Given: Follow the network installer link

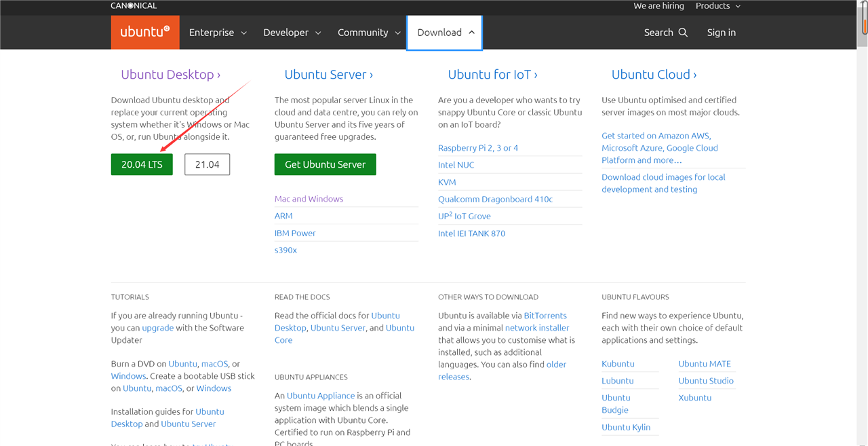Looking at the screenshot, I should click(x=537, y=328).
